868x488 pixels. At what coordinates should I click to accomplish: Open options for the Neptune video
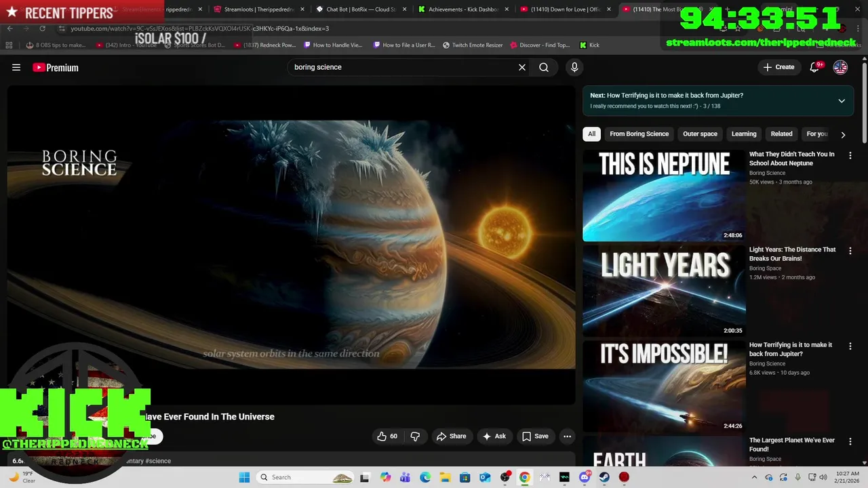pos(850,155)
